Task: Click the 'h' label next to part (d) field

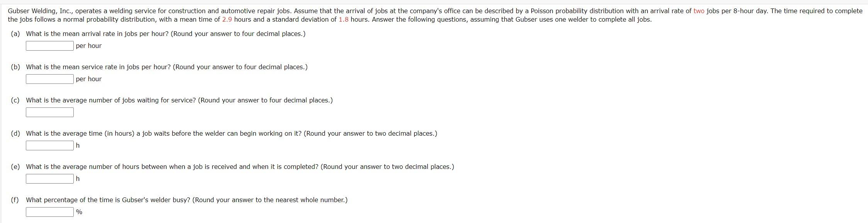Action: pyautogui.click(x=78, y=145)
